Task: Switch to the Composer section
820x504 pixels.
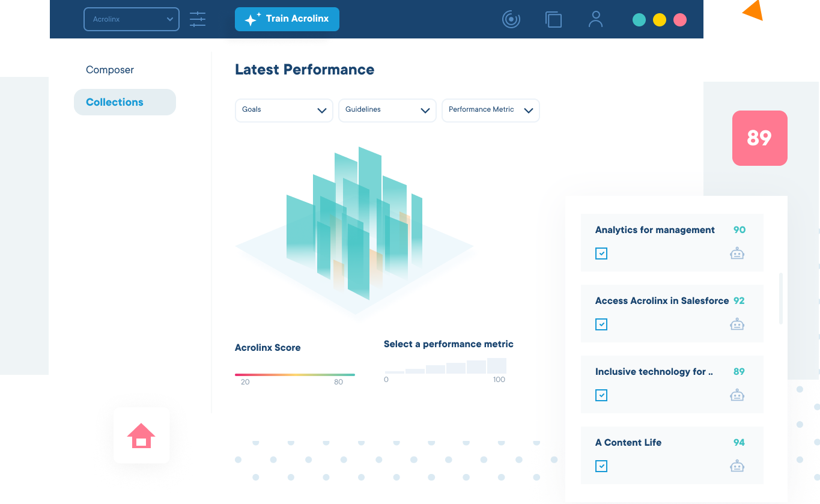Action: coord(109,70)
